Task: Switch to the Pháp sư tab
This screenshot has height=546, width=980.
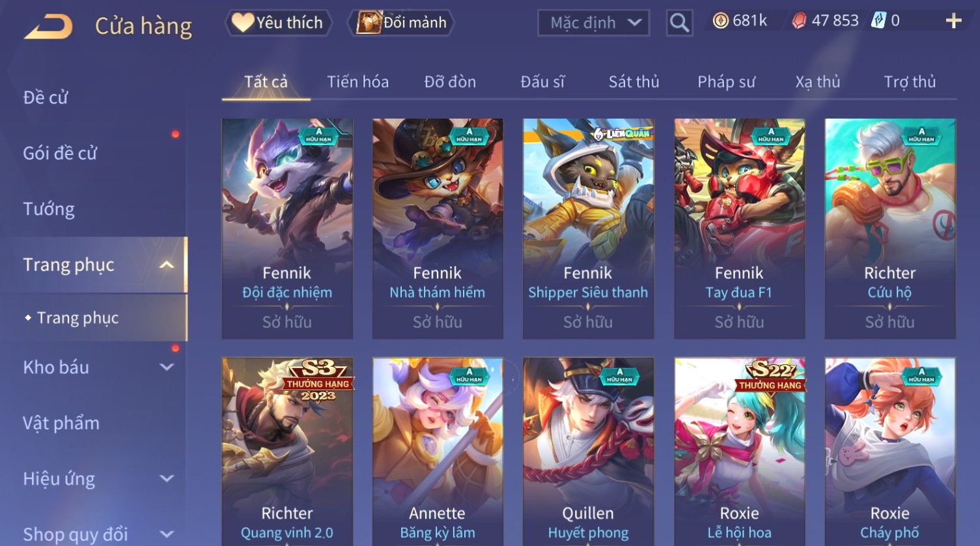Action: pos(726,82)
